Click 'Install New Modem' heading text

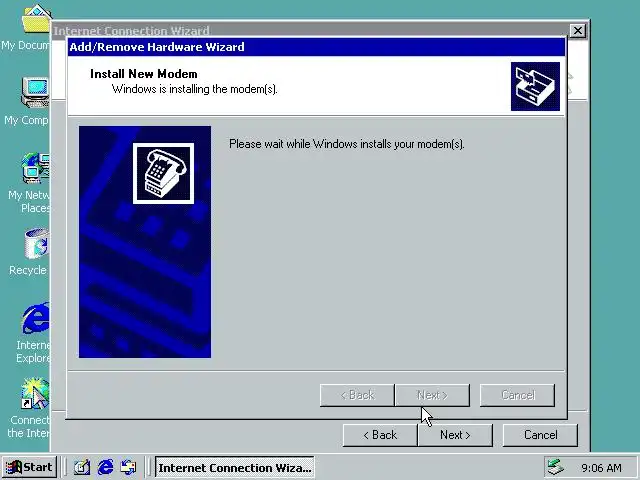click(x=144, y=74)
